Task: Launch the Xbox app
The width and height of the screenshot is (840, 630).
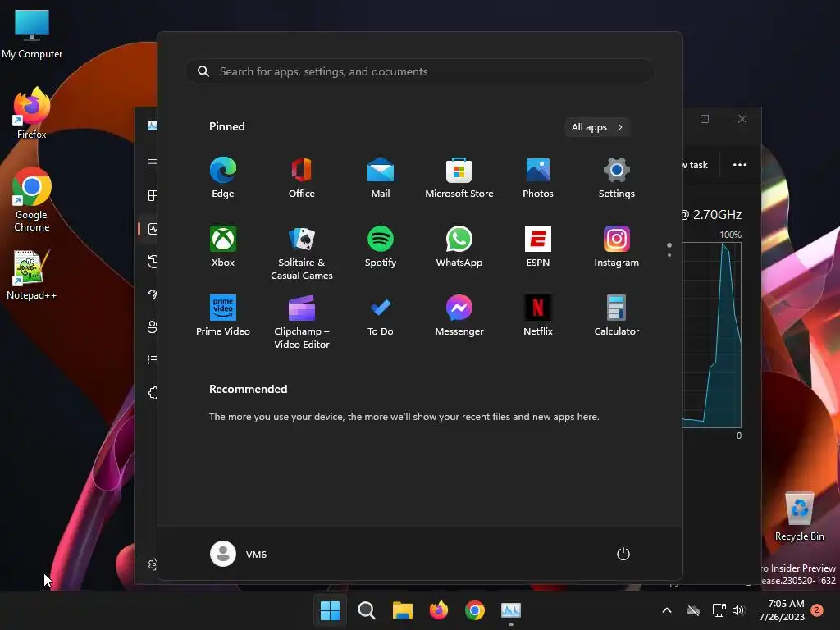Action: 223,247
